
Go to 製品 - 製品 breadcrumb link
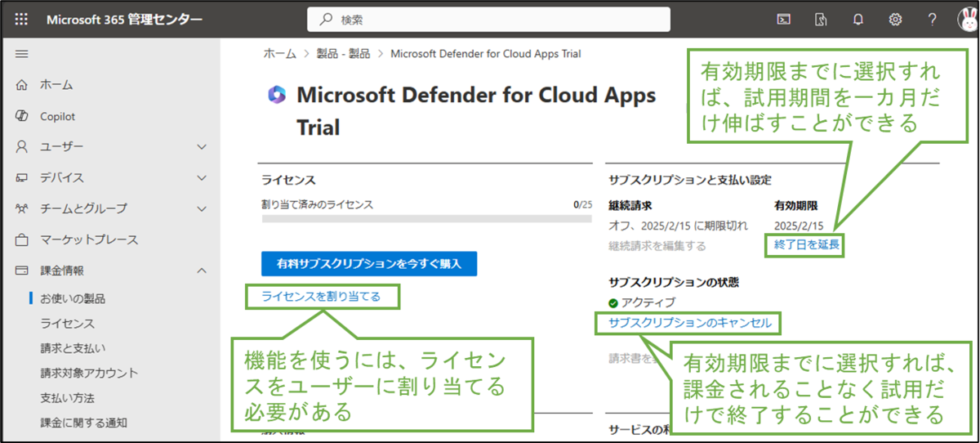[x=342, y=53]
